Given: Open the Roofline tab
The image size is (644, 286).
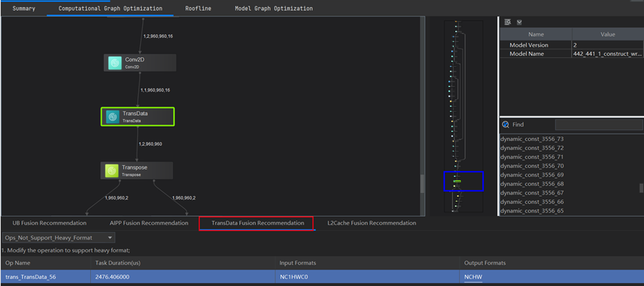Looking at the screenshot, I should (198, 8).
